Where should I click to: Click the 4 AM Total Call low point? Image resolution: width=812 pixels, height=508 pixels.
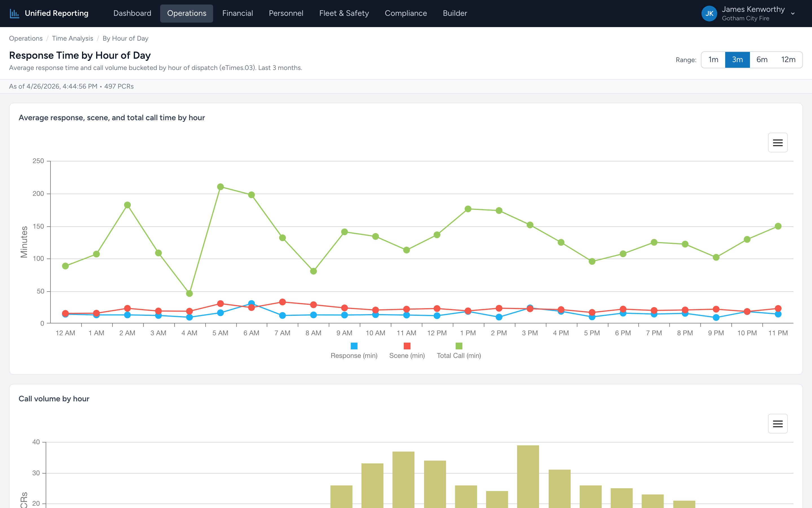pyautogui.click(x=189, y=294)
